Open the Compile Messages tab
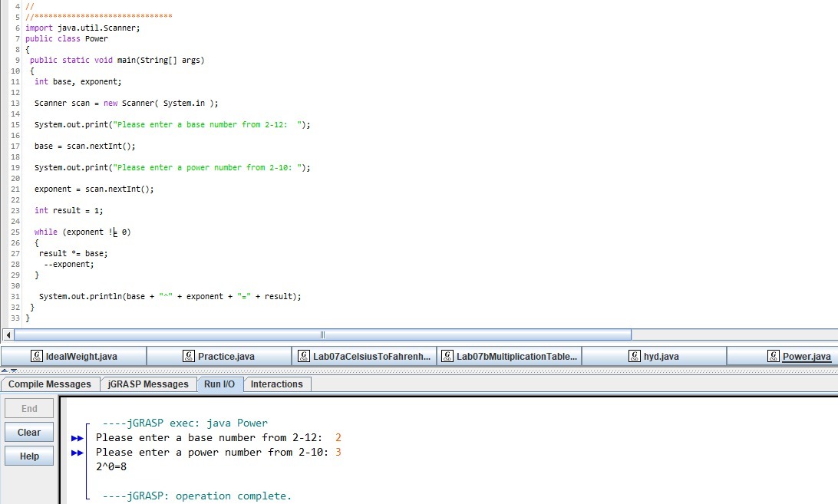The height and width of the screenshot is (504, 838). [x=49, y=384]
